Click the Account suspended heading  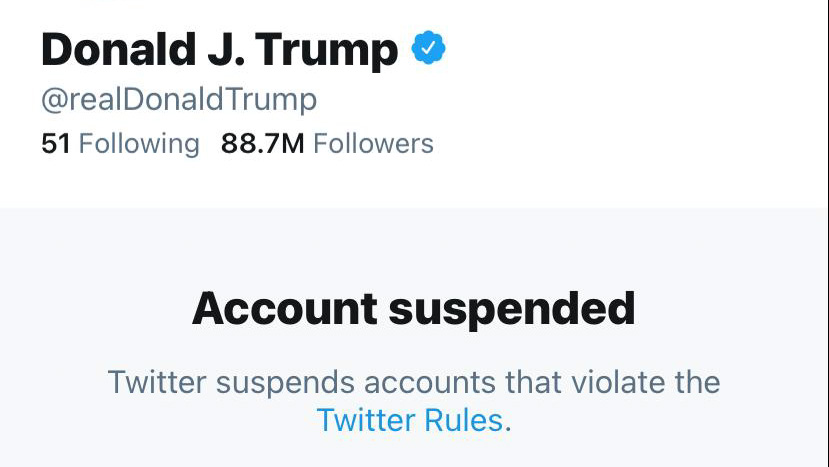414,309
